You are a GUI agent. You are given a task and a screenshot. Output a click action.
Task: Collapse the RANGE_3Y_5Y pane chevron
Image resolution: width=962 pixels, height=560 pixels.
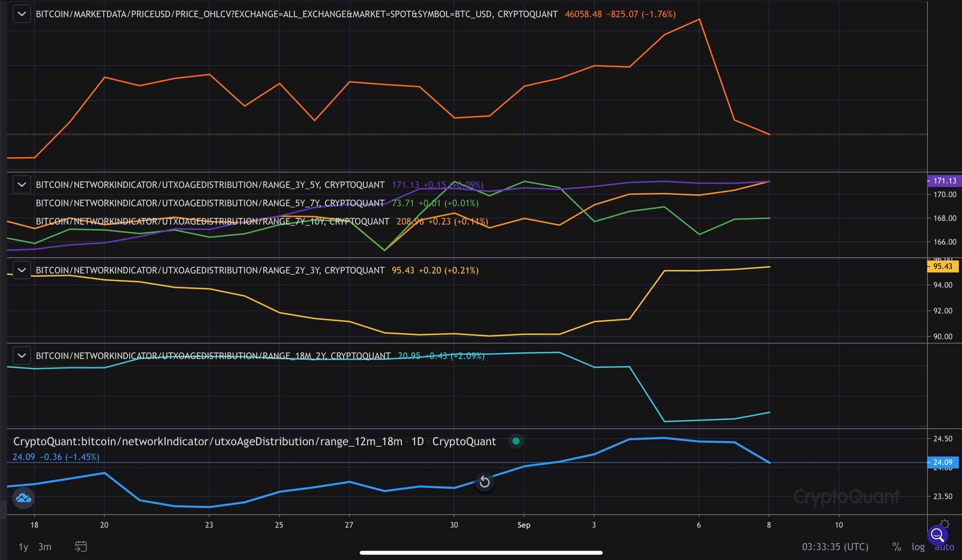22,185
